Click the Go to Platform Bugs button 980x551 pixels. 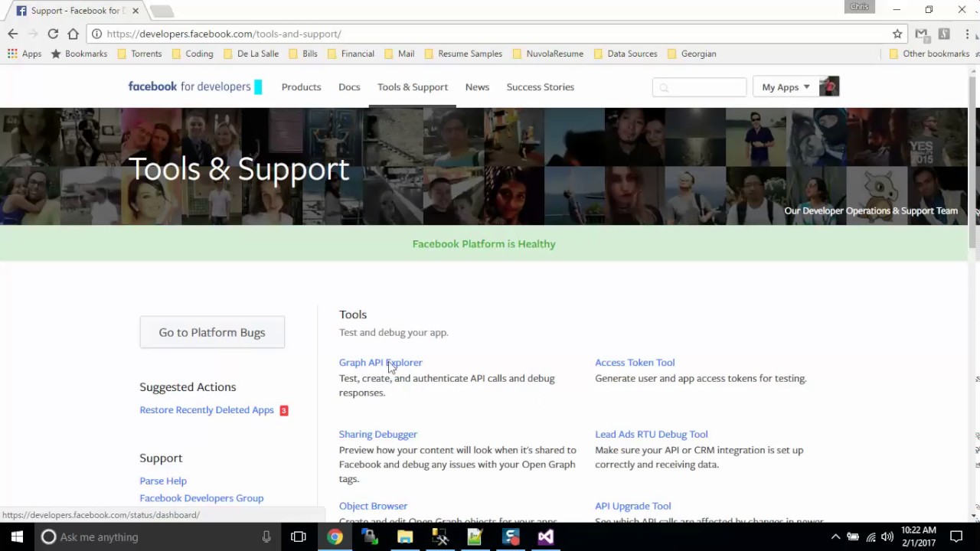pos(212,332)
